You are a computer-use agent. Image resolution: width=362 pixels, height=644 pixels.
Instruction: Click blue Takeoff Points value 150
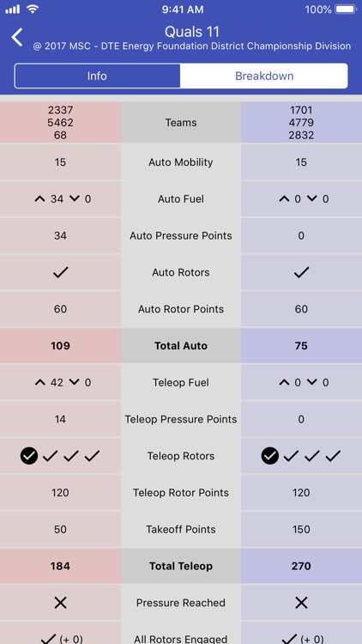pos(301,530)
